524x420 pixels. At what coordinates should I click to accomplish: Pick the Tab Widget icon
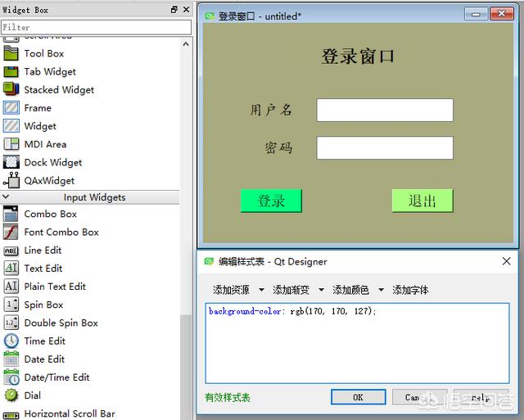(x=11, y=71)
